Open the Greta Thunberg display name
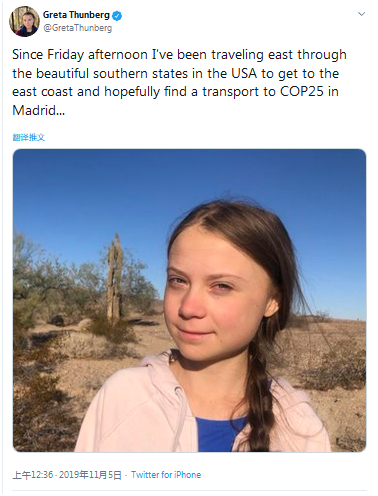 point(76,15)
